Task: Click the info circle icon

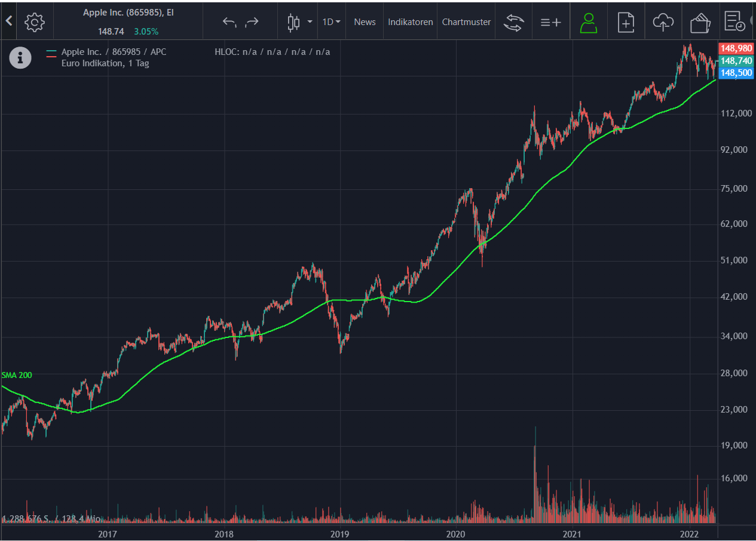Action: [x=20, y=57]
